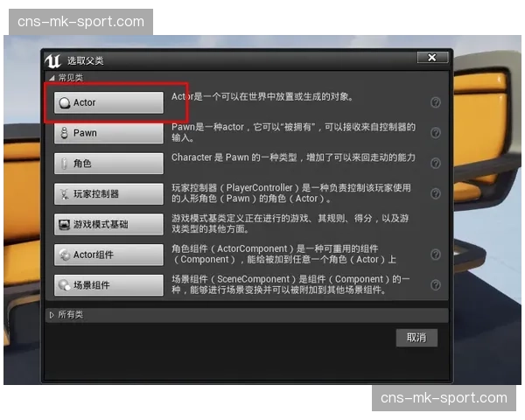Click the 选取父类 title bar text
The height and width of the screenshot is (420, 525).
click(86, 60)
